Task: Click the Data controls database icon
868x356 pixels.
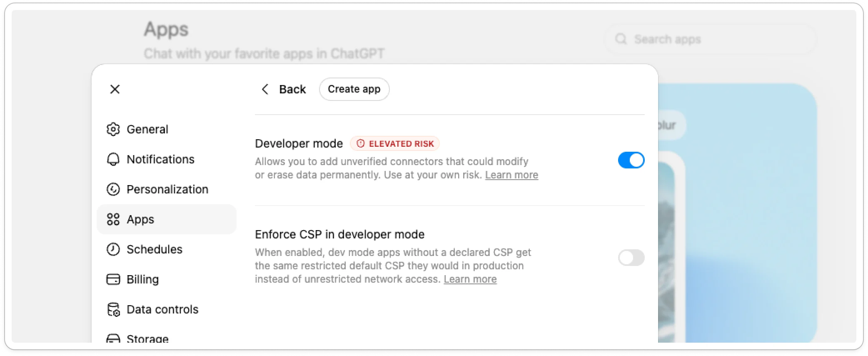Action: [113, 309]
